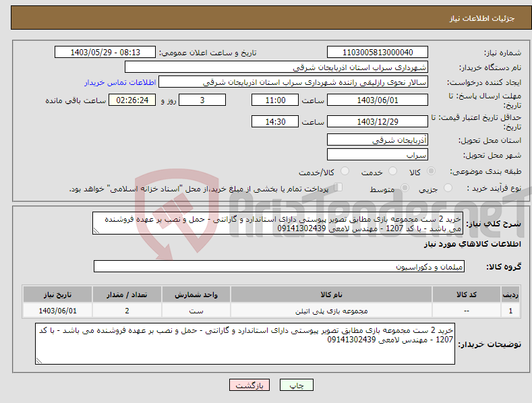Click the توضیحات خریدار notes textarea
Viewport: 532px width, 403px height.
[x=245, y=344]
